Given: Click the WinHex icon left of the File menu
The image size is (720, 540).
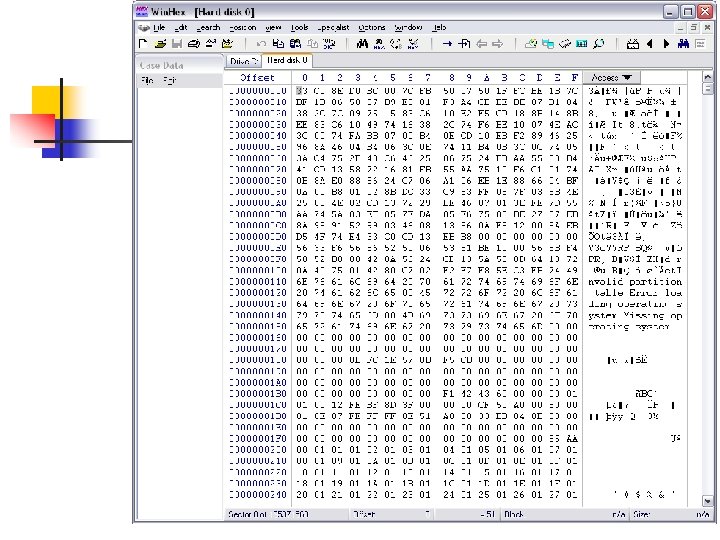Looking at the screenshot, I should tap(144, 28).
